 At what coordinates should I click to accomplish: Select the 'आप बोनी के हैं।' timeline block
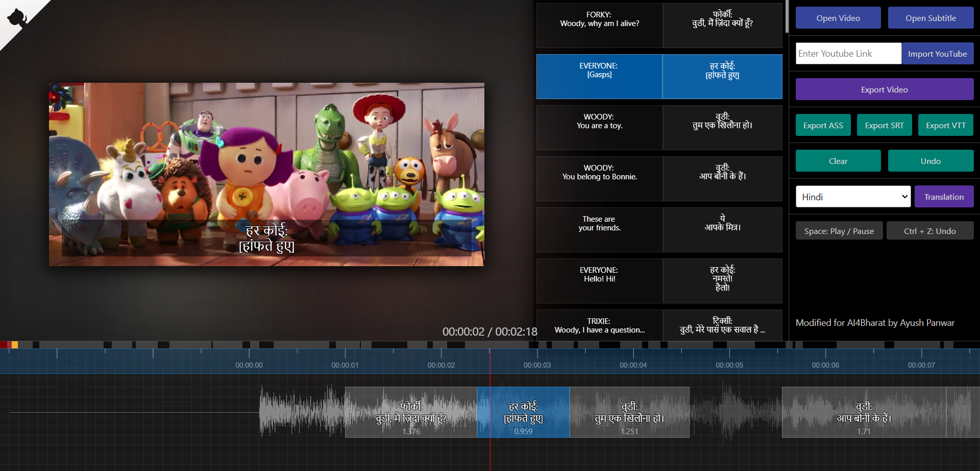(x=864, y=412)
